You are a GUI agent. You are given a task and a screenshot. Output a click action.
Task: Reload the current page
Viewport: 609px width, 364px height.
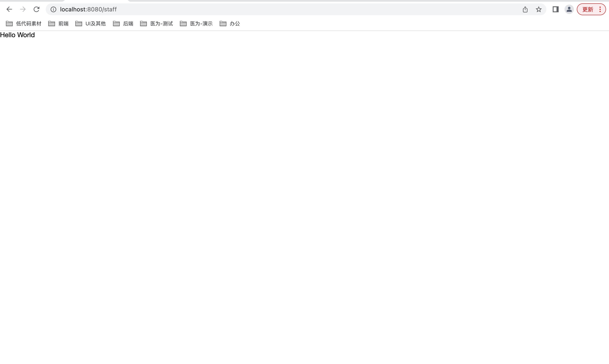coord(36,9)
